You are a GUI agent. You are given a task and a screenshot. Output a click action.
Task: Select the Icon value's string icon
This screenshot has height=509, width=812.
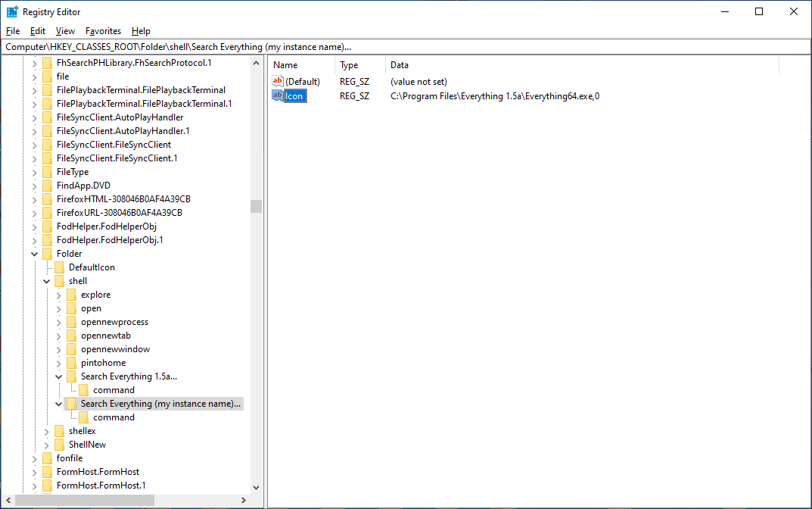click(x=278, y=95)
